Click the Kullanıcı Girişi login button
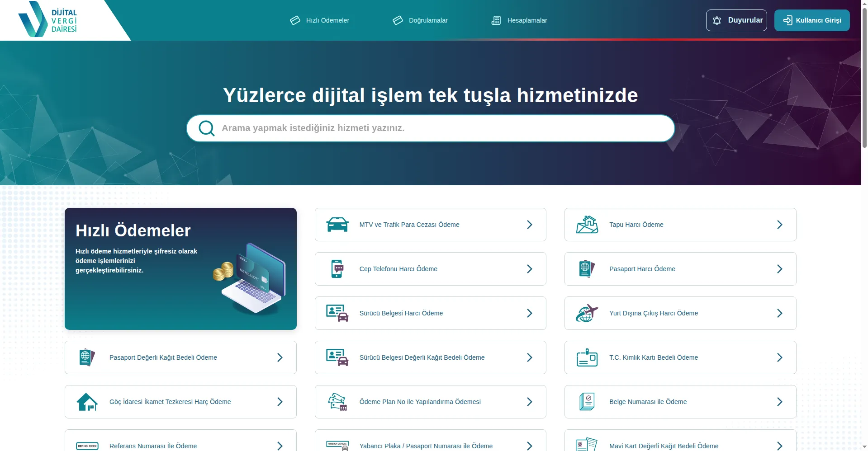The image size is (868, 451). coord(812,20)
